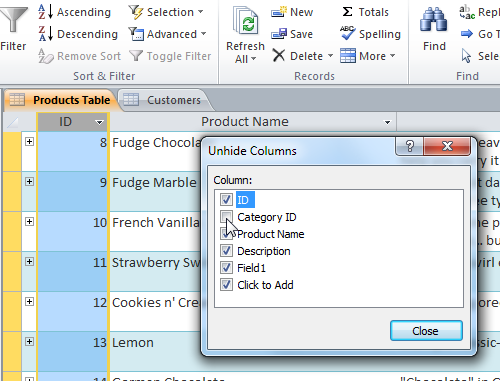Open the Delete dropdown arrow
This screenshot has width=500, height=381.
point(330,56)
